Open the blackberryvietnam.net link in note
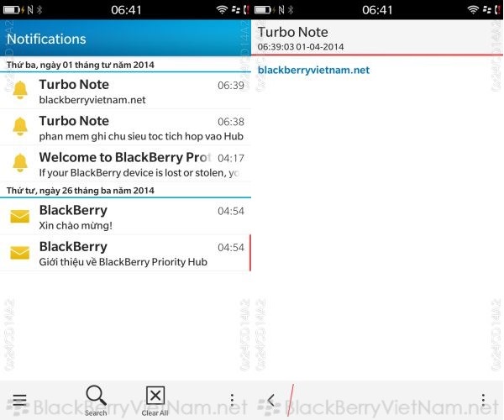 coord(313,70)
